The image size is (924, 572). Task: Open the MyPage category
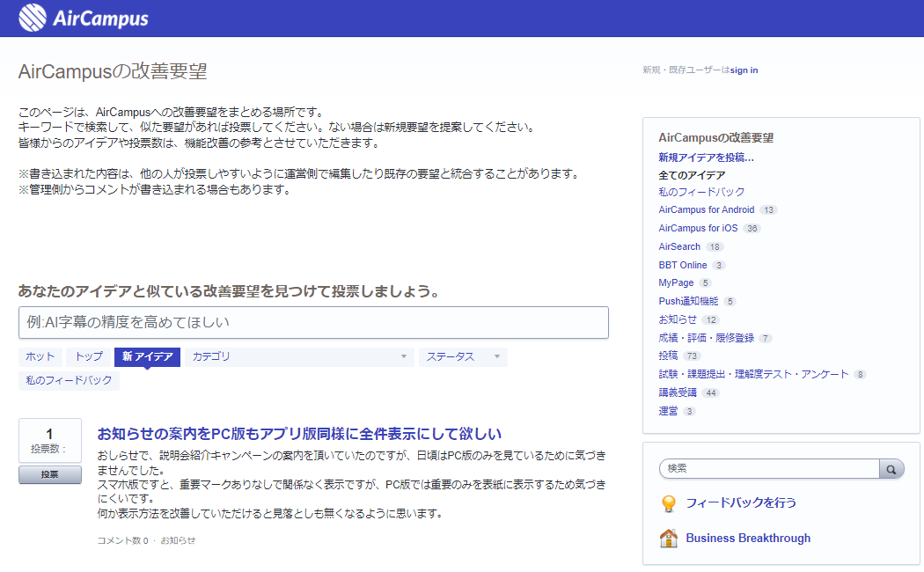pos(676,282)
